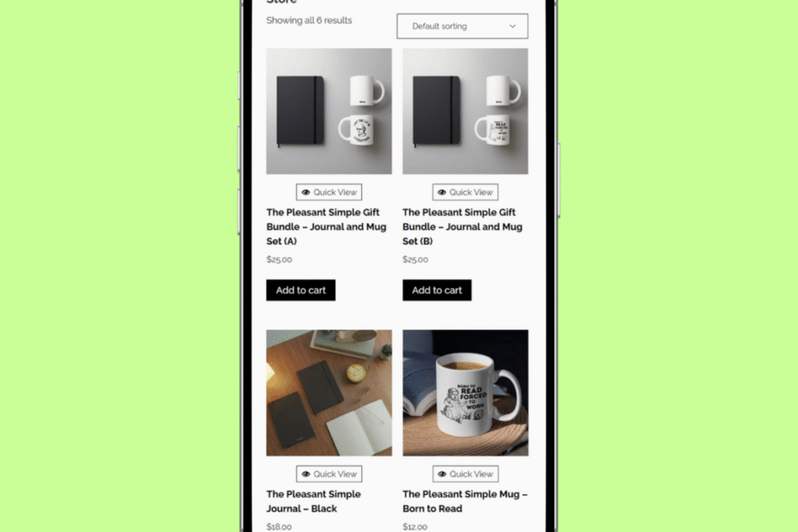Follow the Journal and Mug Set (A) title link
798x532 pixels.
tap(326, 227)
